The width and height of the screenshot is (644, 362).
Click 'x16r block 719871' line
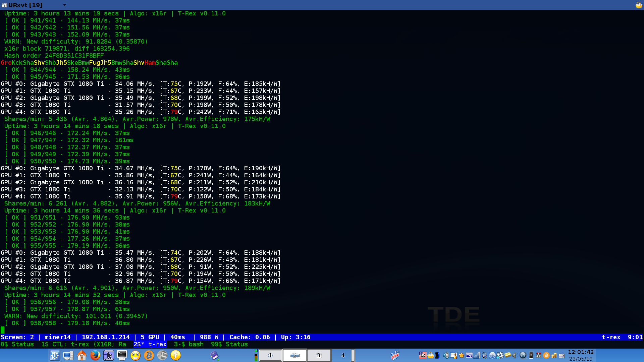(67, 49)
